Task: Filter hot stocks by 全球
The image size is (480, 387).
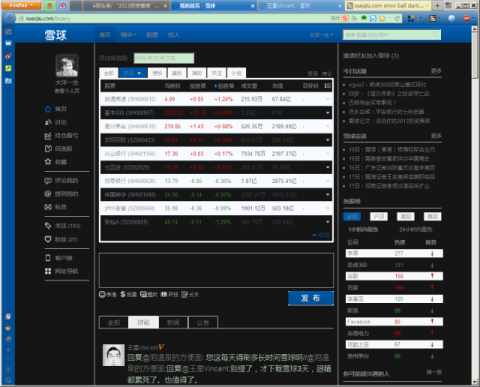Action: pos(352,217)
